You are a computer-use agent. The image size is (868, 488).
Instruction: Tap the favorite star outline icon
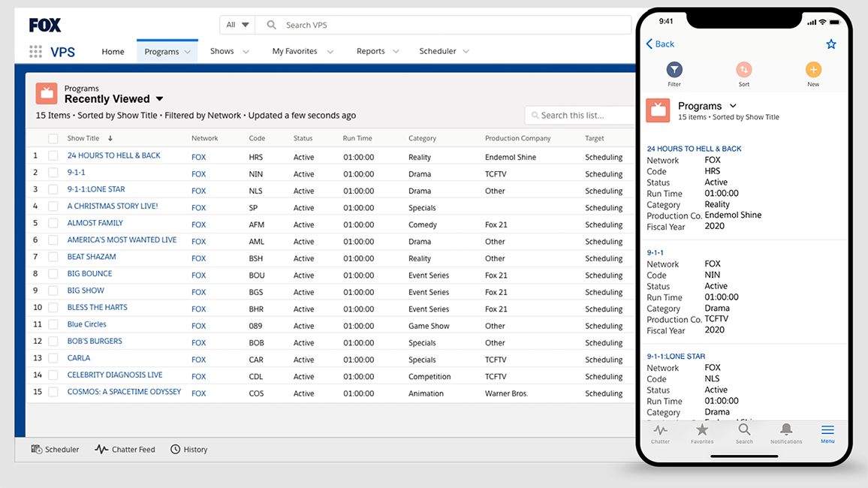point(831,44)
